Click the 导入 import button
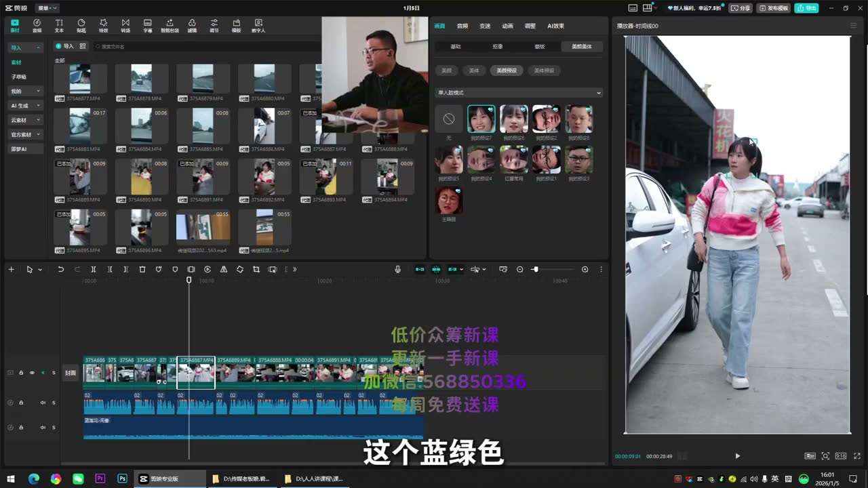 click(65, 46)
